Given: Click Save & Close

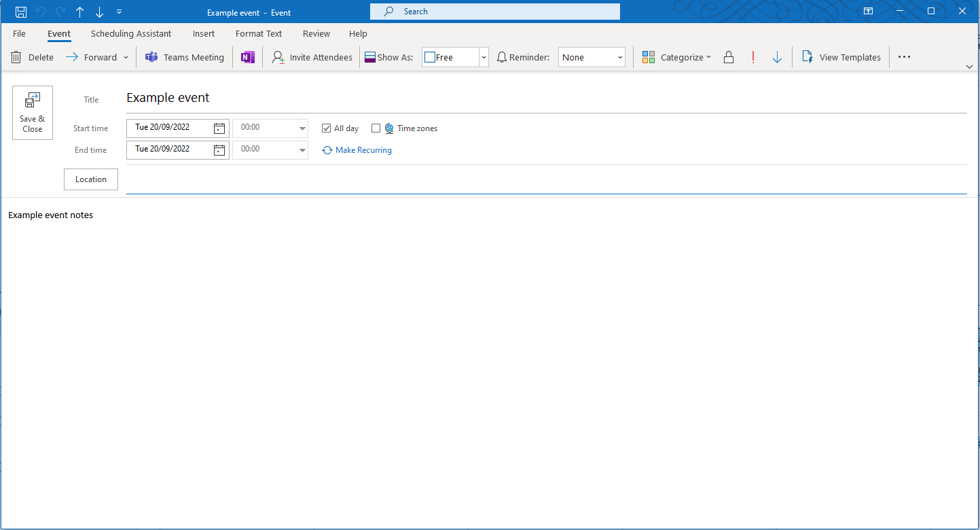Looking at the screenshot, I should (33, 113).
